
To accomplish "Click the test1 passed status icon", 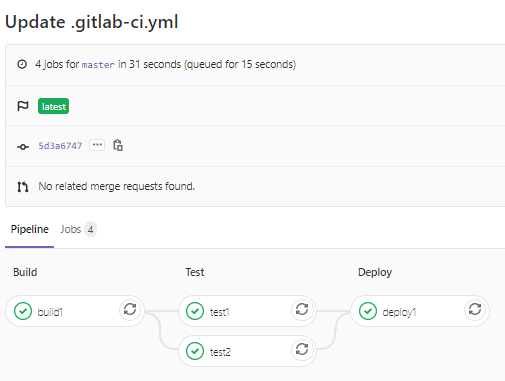I will (195, 311).
